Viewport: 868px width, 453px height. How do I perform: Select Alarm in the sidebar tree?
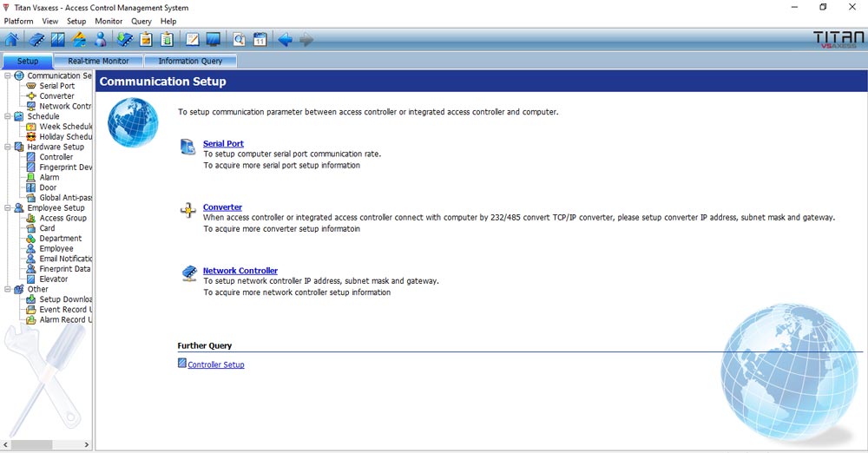point(49,177)
